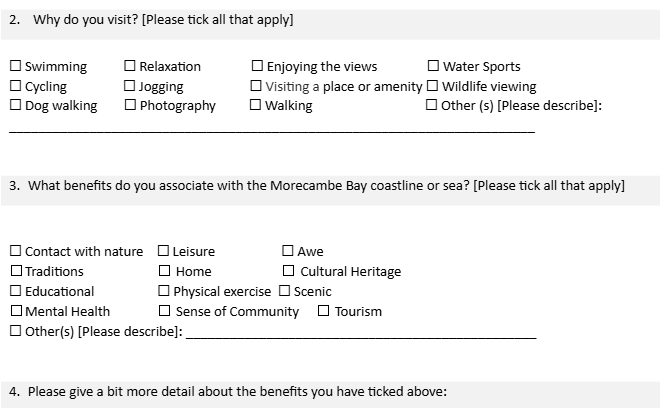Image resolution: width=660 pixels, height=408 pixels.
Task: Check the Jogging box
Action: pos(130,86)
